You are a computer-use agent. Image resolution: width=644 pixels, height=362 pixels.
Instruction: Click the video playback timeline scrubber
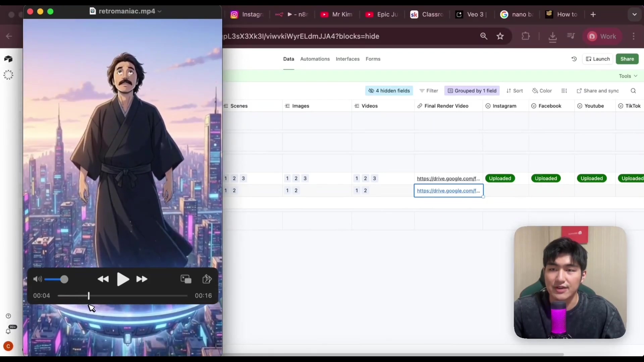(89, 296)
